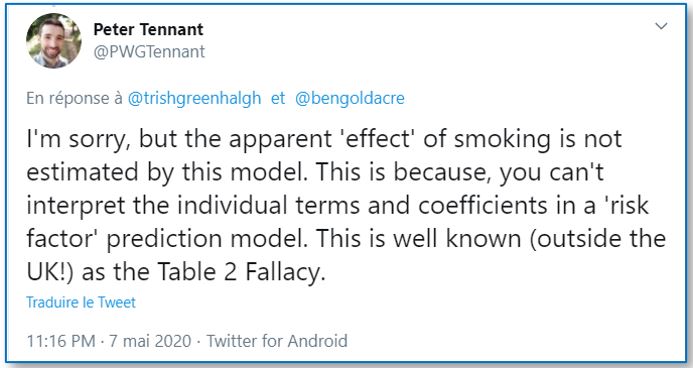The image size is (693, 368).
Task: Open the tweet options chevron menu
Action: coord(661,26)
